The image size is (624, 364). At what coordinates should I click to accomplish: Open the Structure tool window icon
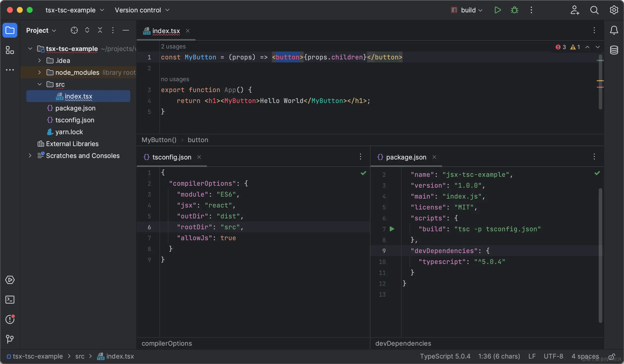(10, 50)
